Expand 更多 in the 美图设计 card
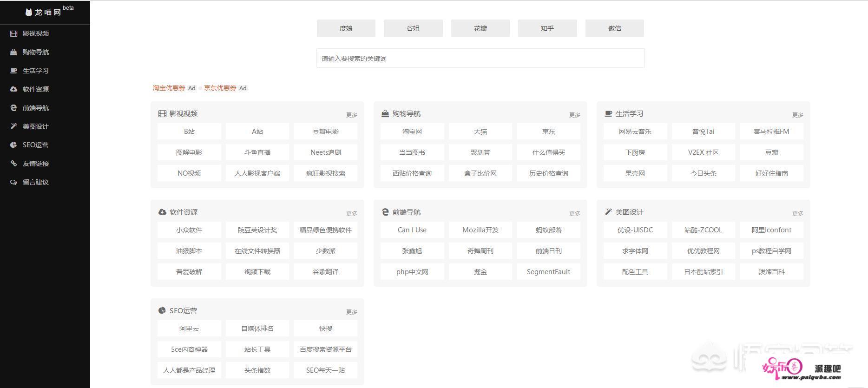Viewport: 868px width, 388px height. click(x=798, y=213)
